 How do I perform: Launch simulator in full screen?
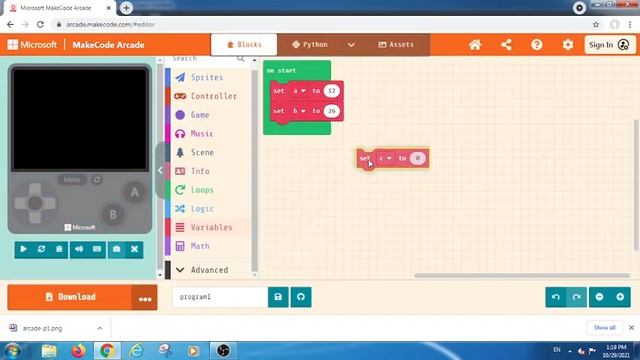(x=134, y=249)
